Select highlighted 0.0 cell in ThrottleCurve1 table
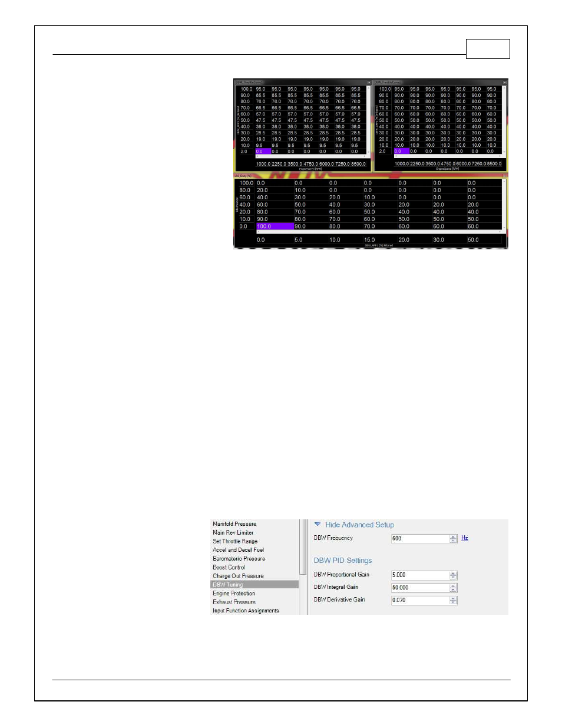 tap(263, 151)
